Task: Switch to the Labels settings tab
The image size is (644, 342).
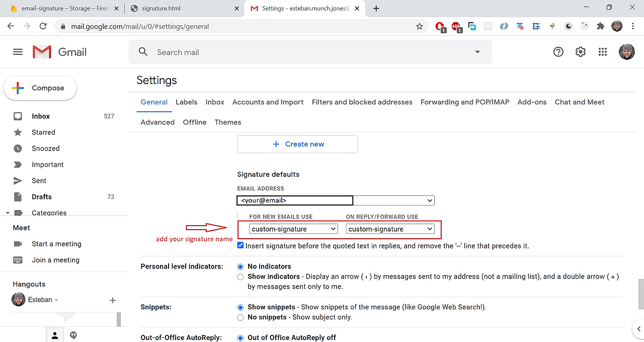Action: (x=186, y=102)
